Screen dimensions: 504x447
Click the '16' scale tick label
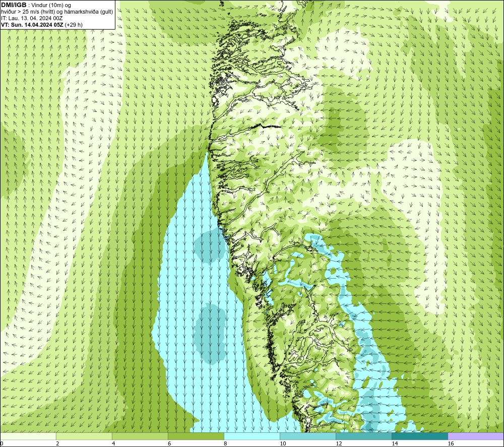point(450,444)
